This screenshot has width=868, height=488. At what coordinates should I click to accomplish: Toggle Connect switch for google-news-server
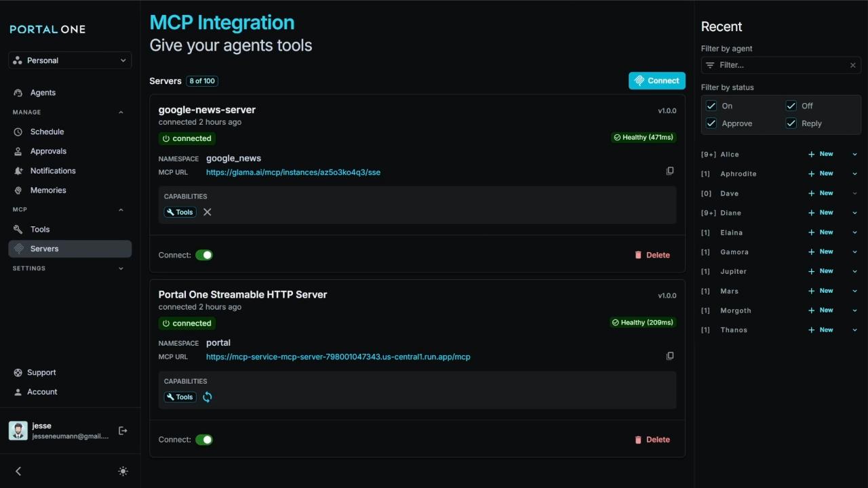click(x=204, y=255)
